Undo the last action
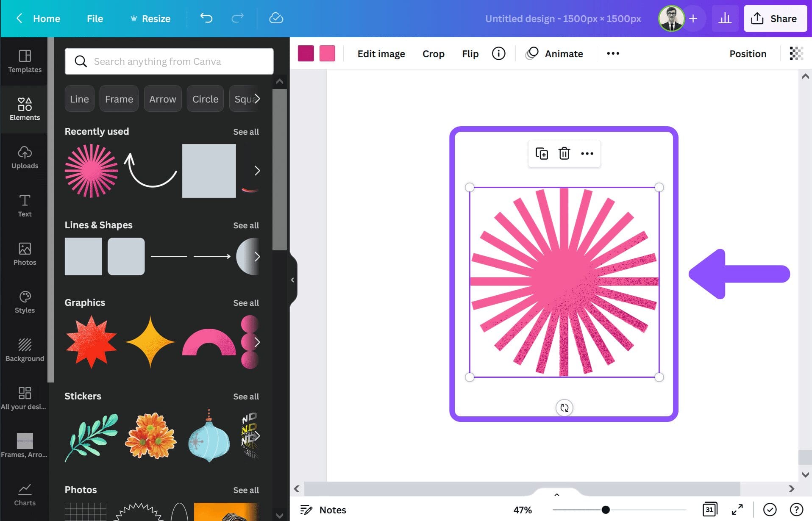This screenshot has height=521, width=812. [206, 18]
